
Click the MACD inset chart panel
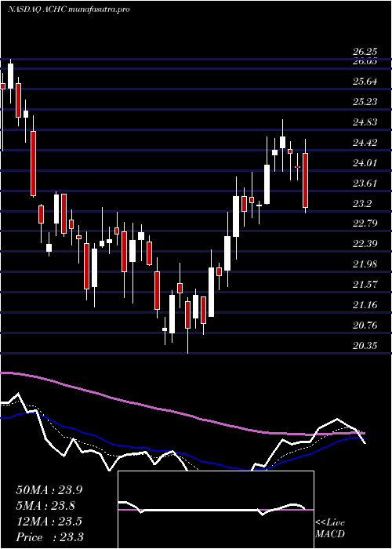(216, 510)
